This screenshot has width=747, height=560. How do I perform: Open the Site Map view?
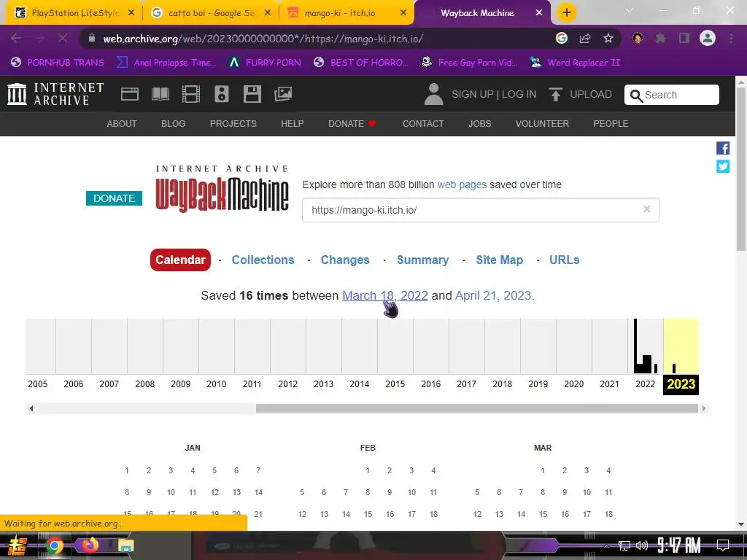(499, 260)
